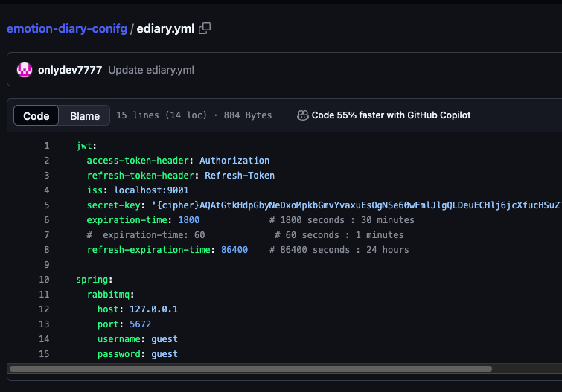Select line number 12
562x392 pixels.
[x=44, y=309]
